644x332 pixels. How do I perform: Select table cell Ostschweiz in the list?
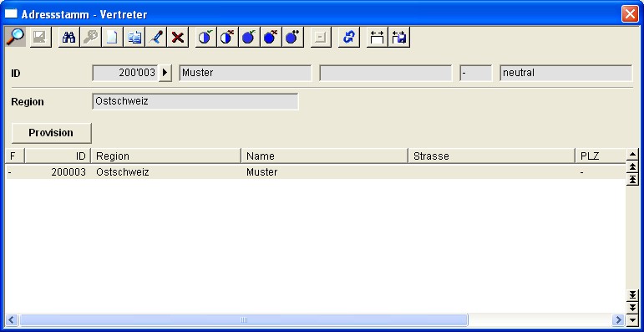123,172
